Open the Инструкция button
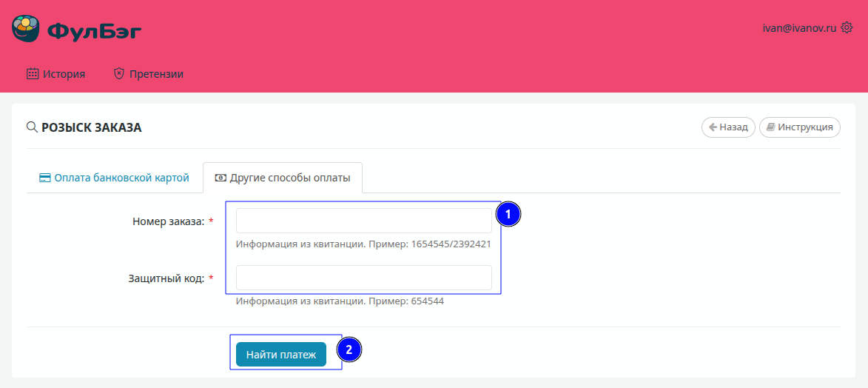Image resolution: width=868 pixels, height=388 pixels. coord(800,127)
